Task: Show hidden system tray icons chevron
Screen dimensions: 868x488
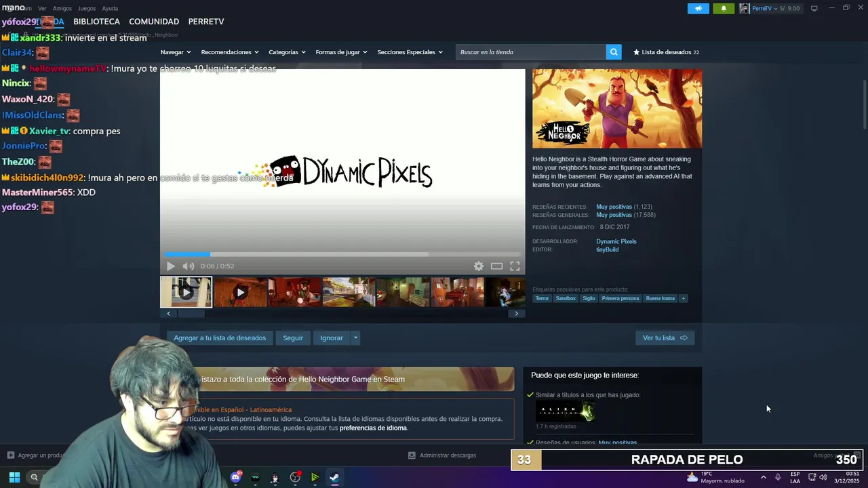Action: click(x=764, y=477)
